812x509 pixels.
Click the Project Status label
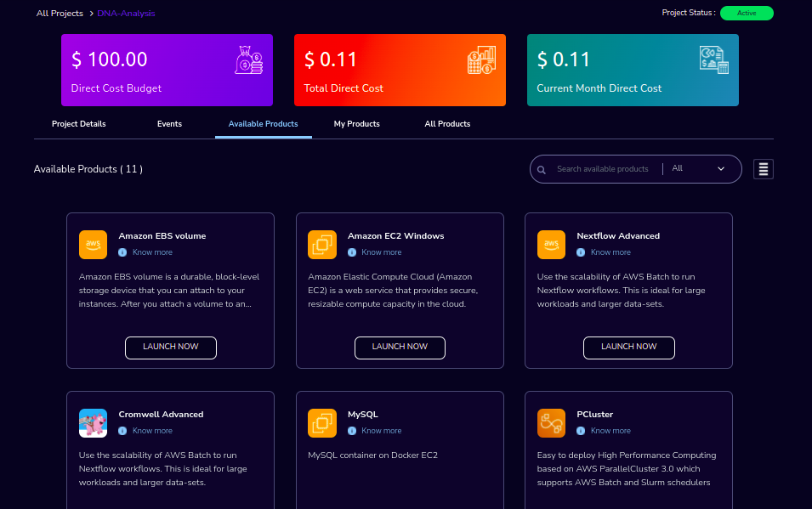click(x=689, y=13)
